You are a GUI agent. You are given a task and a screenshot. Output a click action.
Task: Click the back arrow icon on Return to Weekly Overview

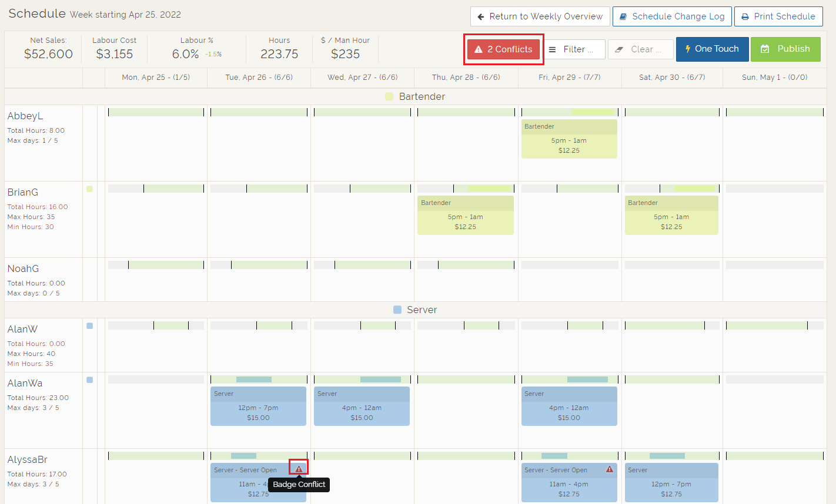tap(481, 17)
